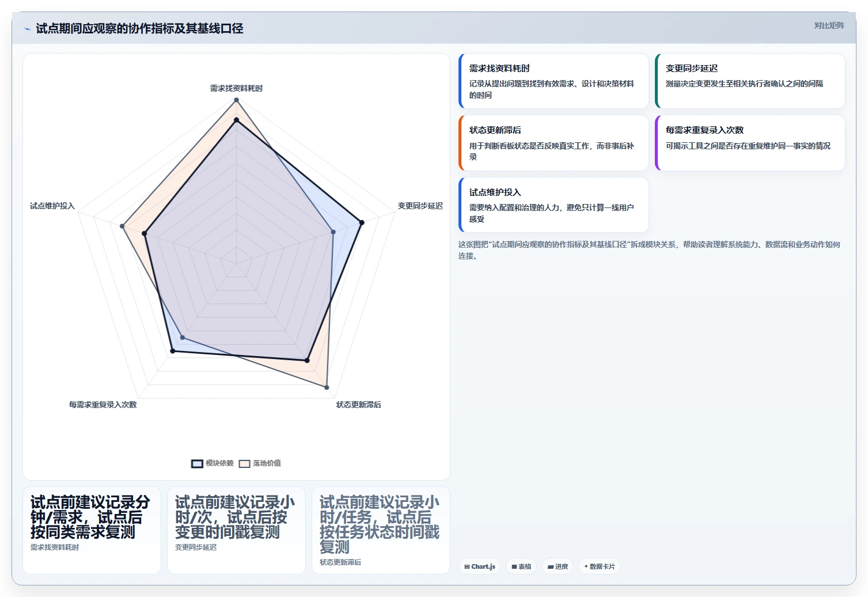This screenshot has width=868, height=597.
Task: Click the 模块依赖 data point on 需求找资料耗时 axis
Action: click(236, 120)
